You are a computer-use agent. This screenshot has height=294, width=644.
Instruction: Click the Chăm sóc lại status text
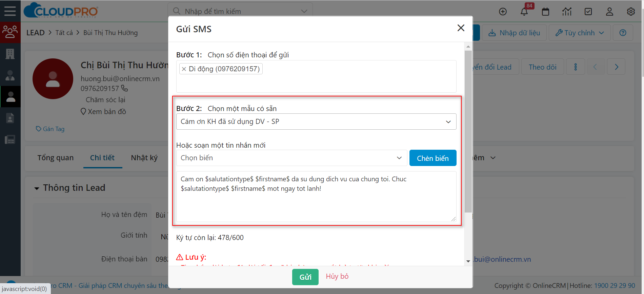coord(105,100)
